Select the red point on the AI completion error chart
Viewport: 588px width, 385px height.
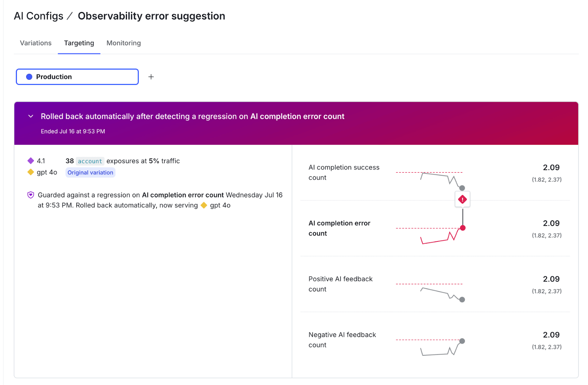coord(463,227)
